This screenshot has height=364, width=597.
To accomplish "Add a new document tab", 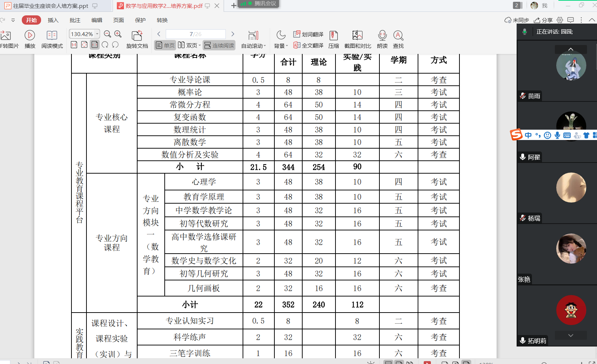I will point(233,6).
